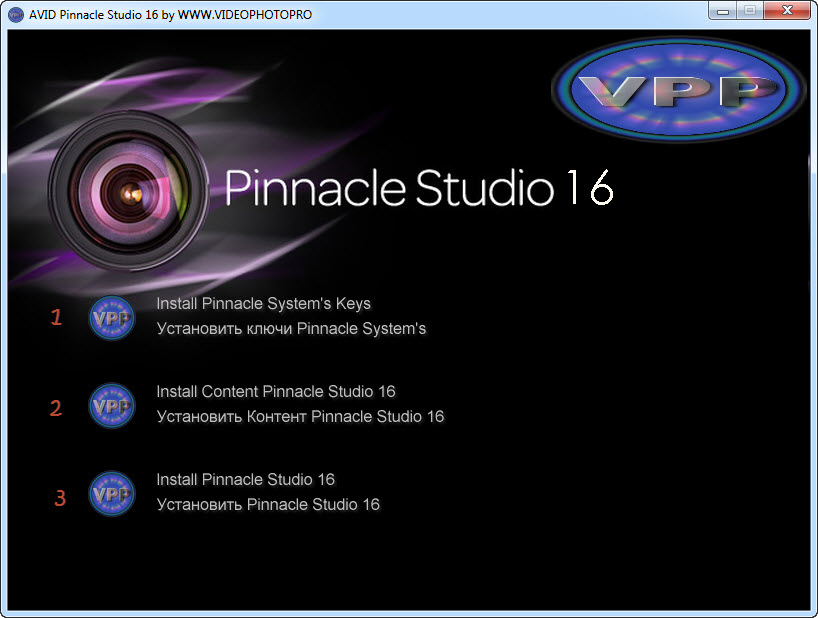This screenshot has width=818, height=618.
Task: Click the 'Pinnacle Studio 16' heading
Action: (419, 188)
